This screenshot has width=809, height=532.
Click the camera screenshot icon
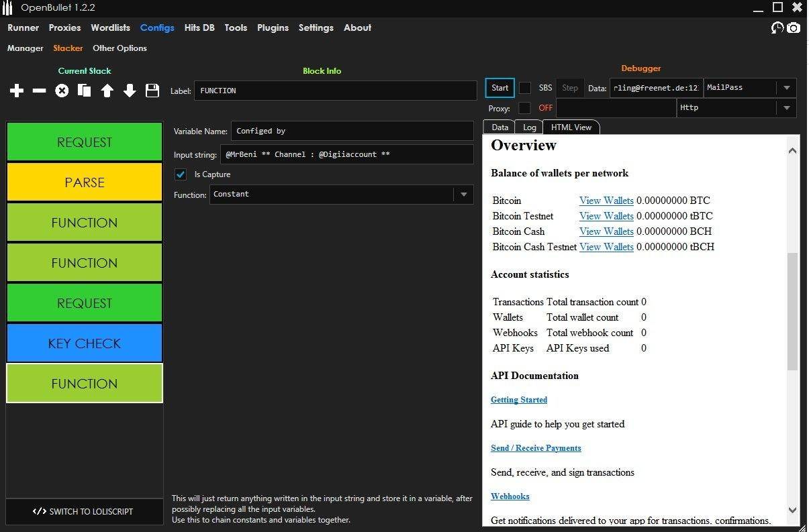coord(794,28)
